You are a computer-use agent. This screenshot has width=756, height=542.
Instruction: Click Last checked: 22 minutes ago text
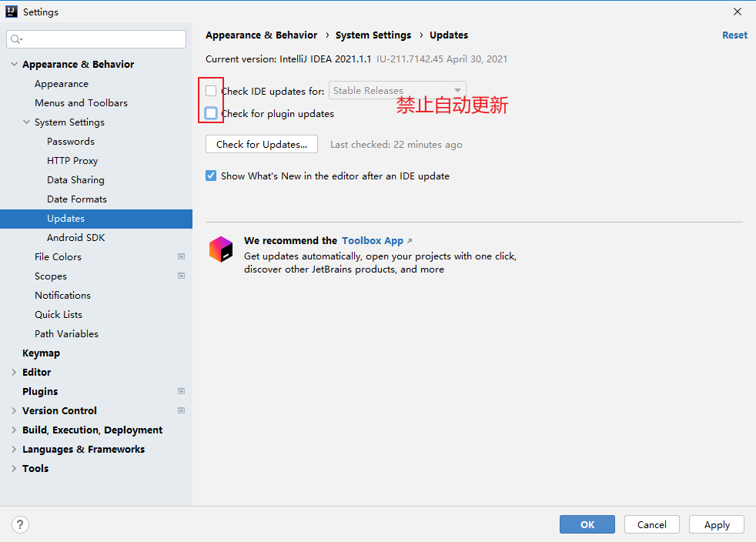click(x=396, y=145)
